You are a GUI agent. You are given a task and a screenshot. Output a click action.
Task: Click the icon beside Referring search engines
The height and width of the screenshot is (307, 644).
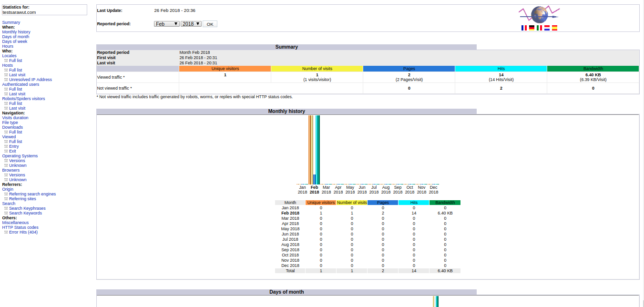[6, 194]
